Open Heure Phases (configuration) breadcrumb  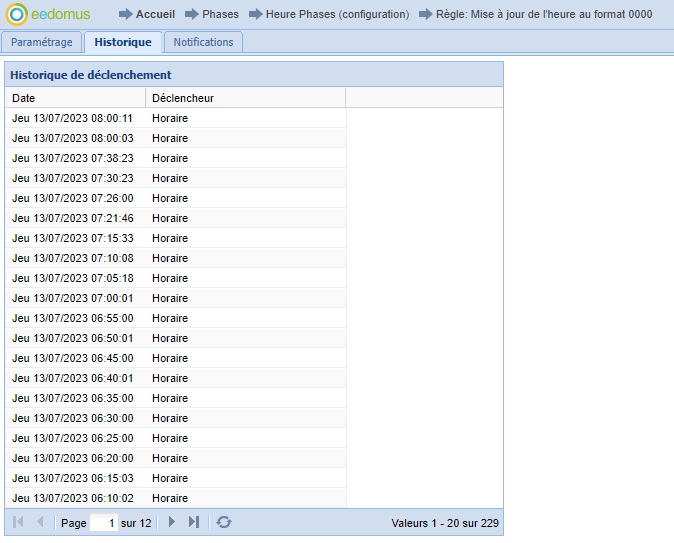point(337,15)
